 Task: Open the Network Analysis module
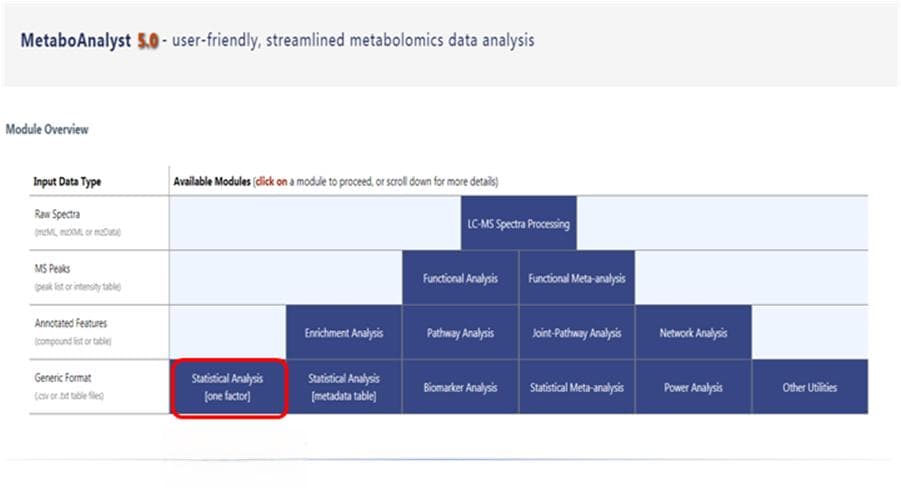[x=694, y=332]
